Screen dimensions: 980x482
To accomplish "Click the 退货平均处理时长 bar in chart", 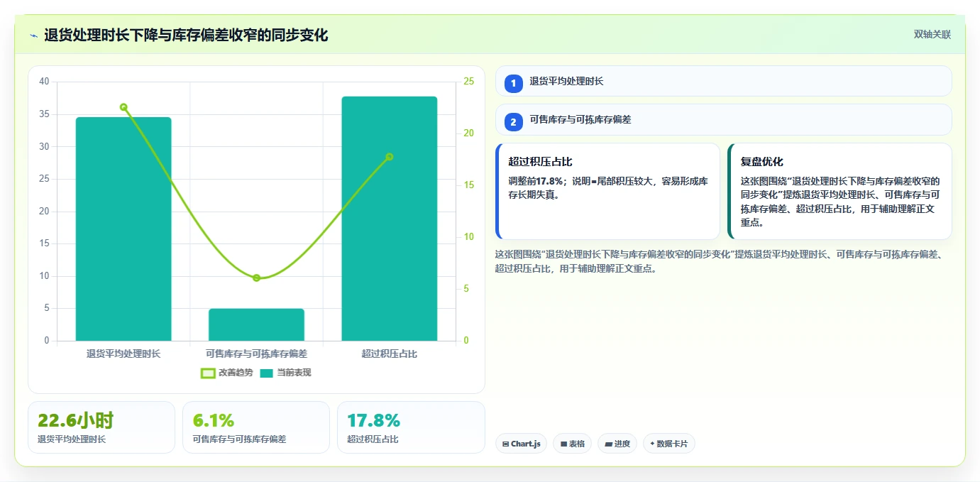I will coord(123,229).
